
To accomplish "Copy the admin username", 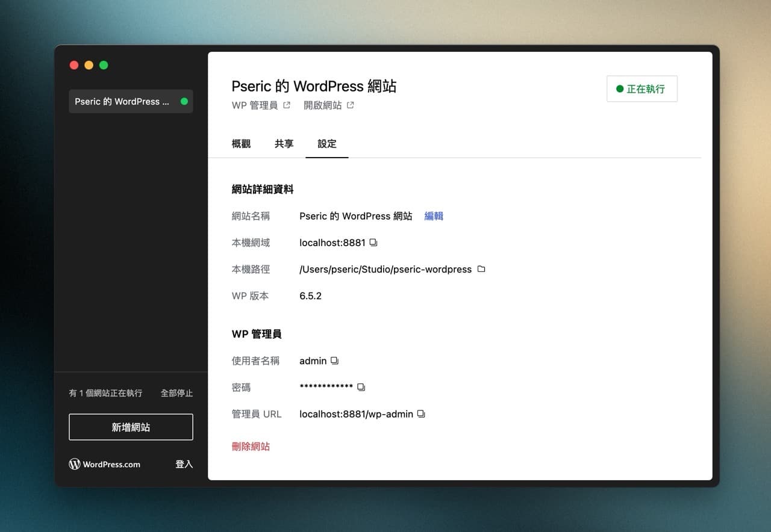I will tap(335, 360).
